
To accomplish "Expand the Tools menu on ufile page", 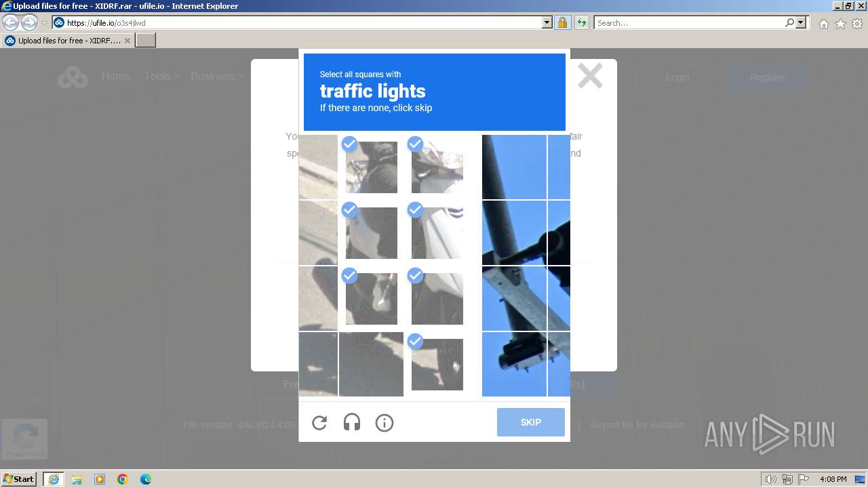I will pyautogui.click(x=161, y=77).
